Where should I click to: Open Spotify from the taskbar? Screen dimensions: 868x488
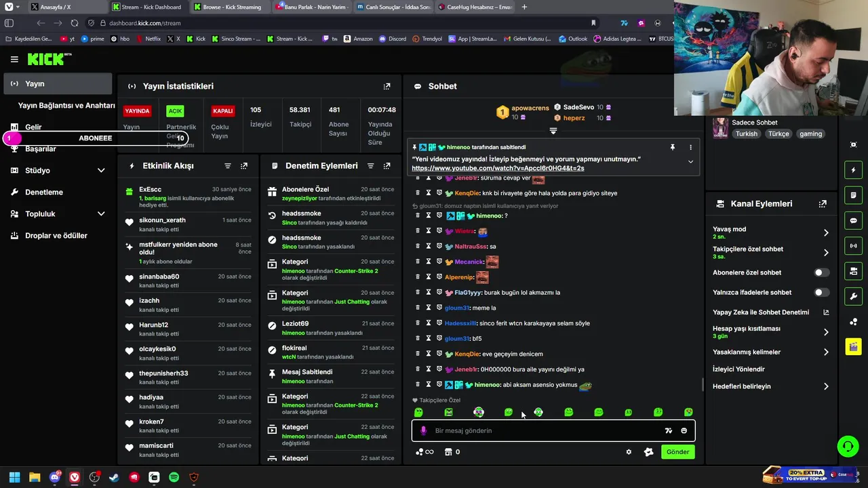(x=174, y=477)
